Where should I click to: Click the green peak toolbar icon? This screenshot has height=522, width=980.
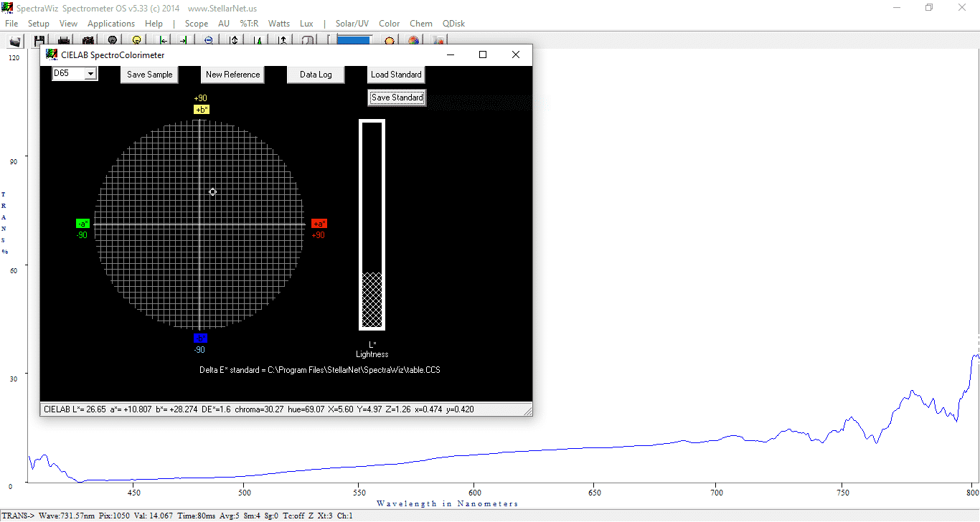[x=258, y=41]
